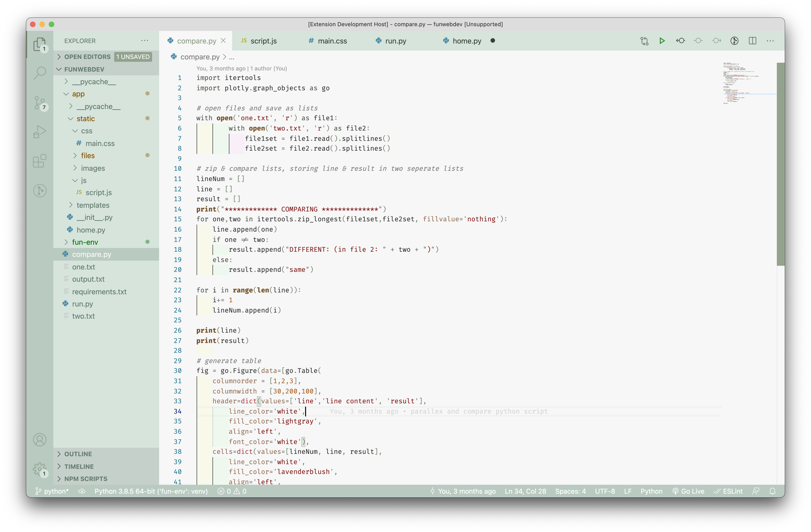Viewport: 811px width, 532px height.
Task: Select the Python 3.8.5 interpreter status item
Action: tap(151, 491)
